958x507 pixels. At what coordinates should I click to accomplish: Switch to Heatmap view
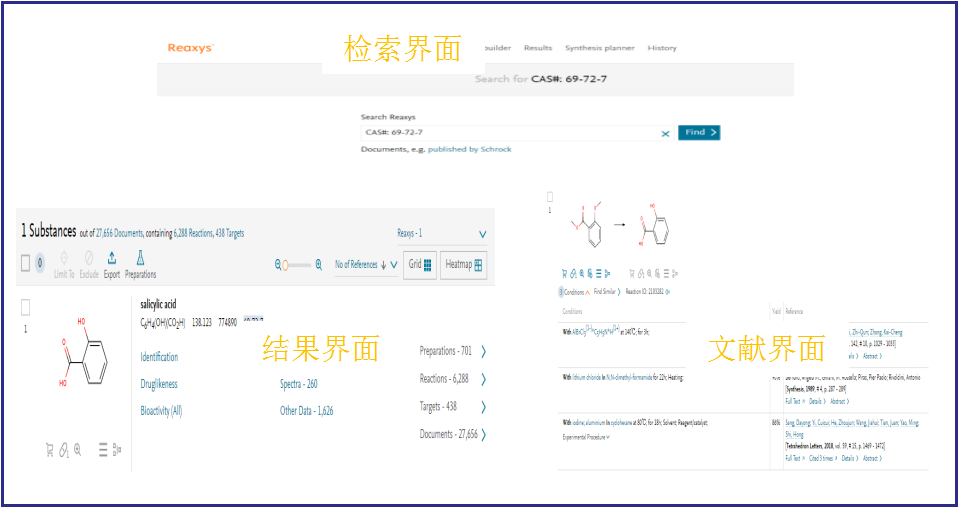(x=464, y=265)
